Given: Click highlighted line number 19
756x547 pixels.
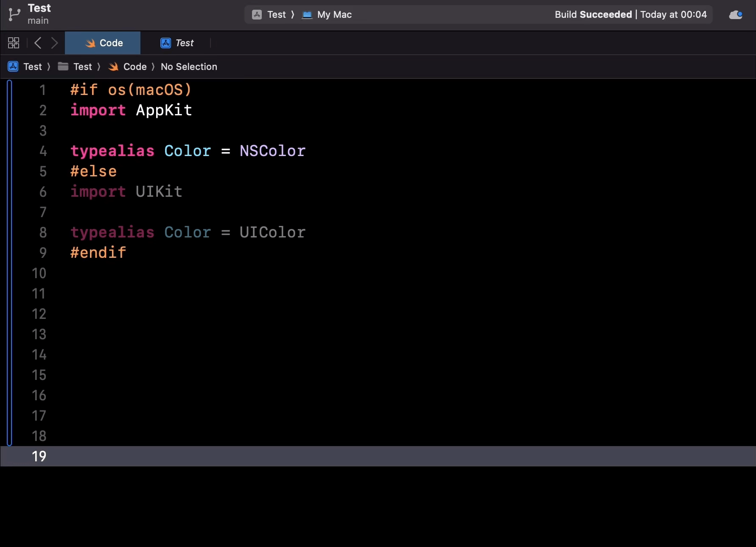Looking at the screenshot, I should (39, 456).
